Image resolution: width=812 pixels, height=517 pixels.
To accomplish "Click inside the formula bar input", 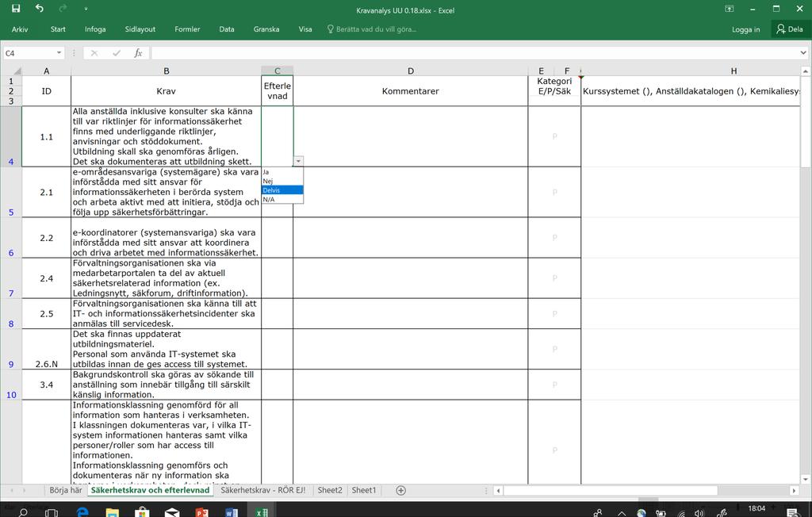I will pyautogui.click(x=474, y=53).
